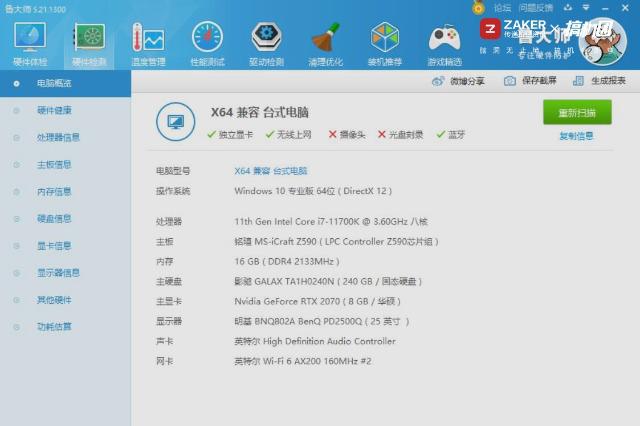Click the 摄像头 status indicator

coord(347,135)
